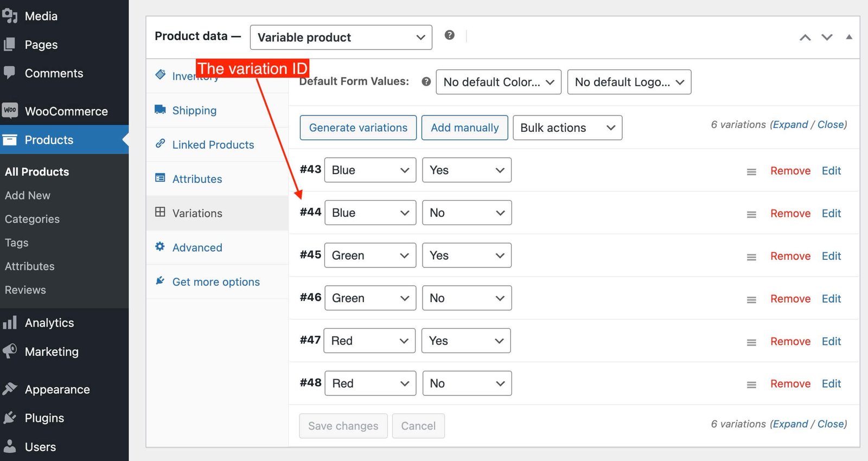Click the Save changes button
The height and width of the screenshot is (461, 868).
pos(343,426)
